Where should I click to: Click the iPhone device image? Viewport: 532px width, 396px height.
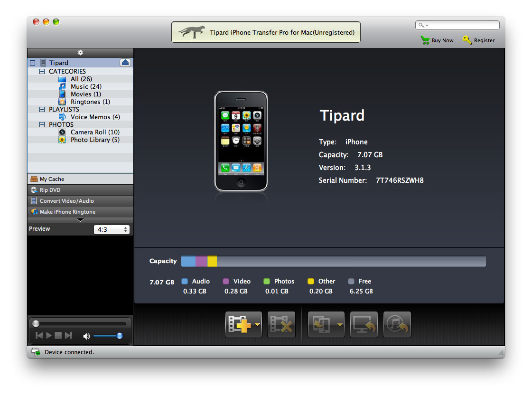coord(241,141)
